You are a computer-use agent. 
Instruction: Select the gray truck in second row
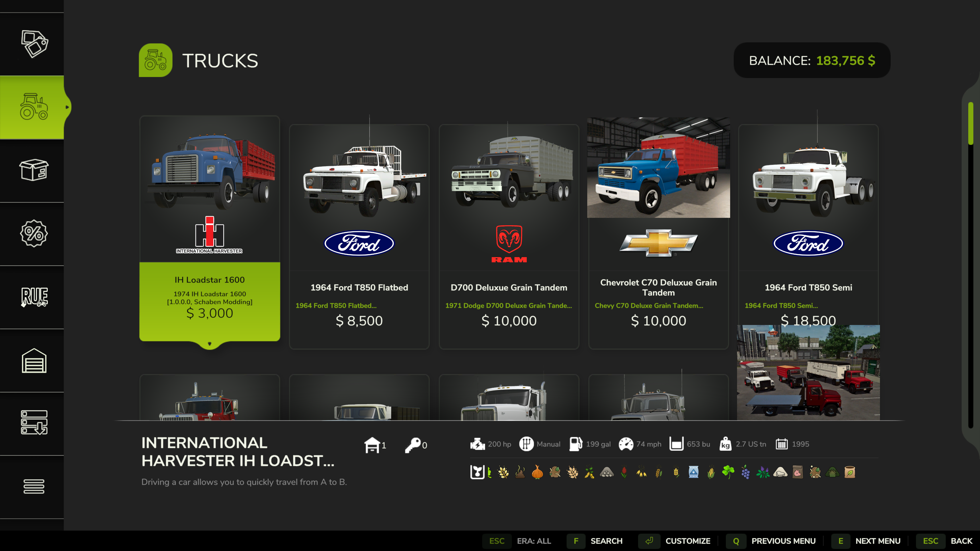pyautogui.click(x=658, y=398)
